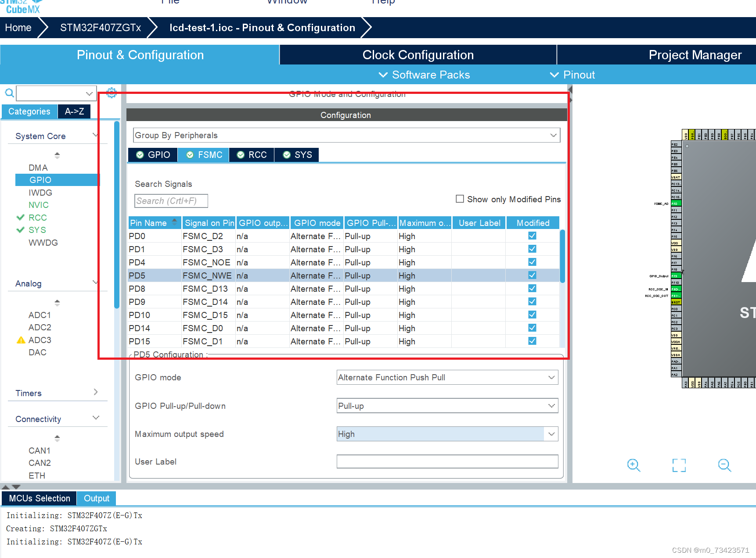
Task: Switch to Clock Configuration tab
Action: 418,55
